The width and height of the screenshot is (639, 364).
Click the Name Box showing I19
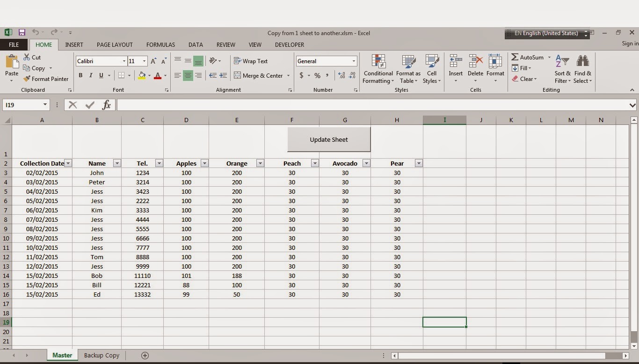point(26,105)
